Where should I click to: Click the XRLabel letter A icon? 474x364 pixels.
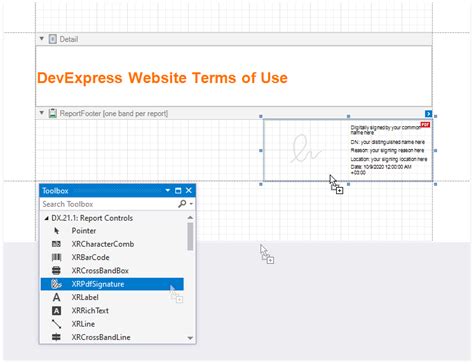point(57,297)
